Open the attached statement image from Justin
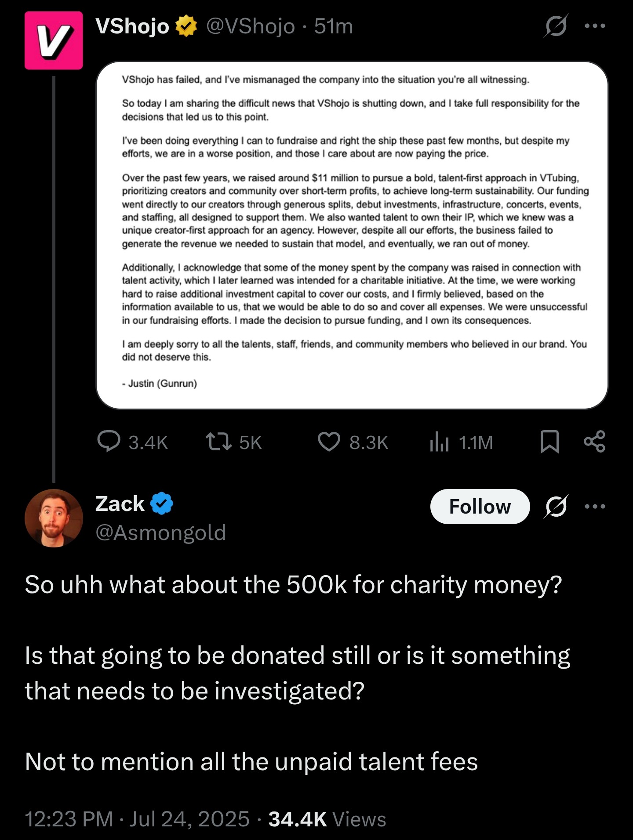 (x=352, y=235)
